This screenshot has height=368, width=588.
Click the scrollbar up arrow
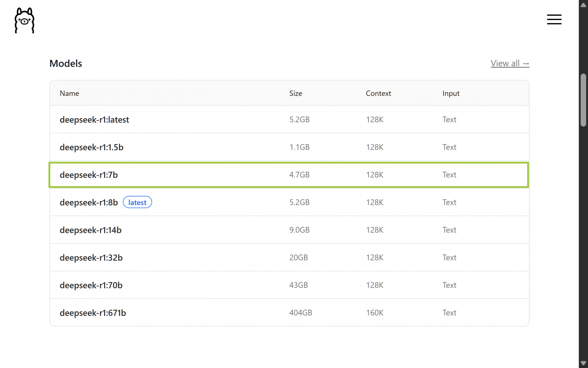click(583, 5)
